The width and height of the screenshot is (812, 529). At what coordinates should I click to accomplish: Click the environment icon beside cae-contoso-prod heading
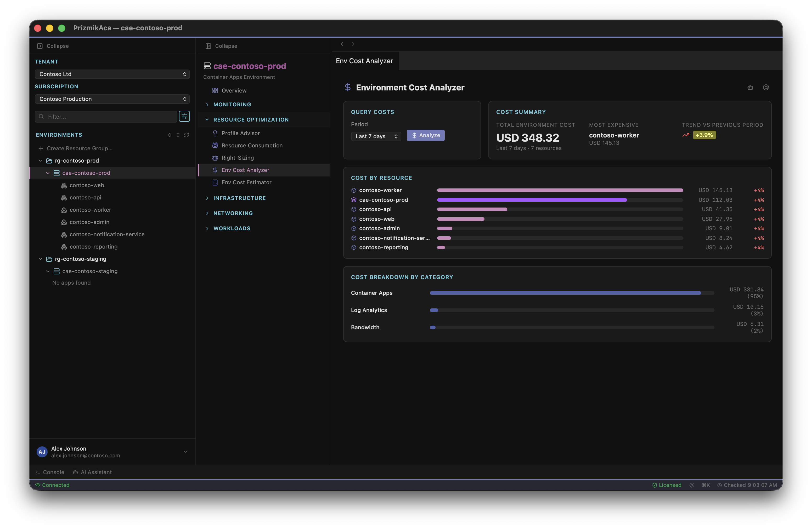pos(207,66)
